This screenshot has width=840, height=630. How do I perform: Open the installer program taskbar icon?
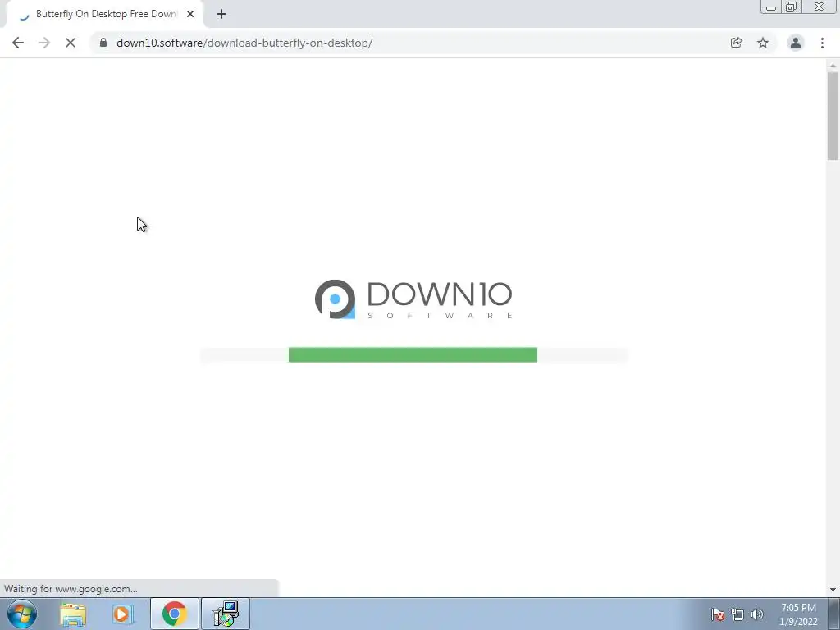226,614
